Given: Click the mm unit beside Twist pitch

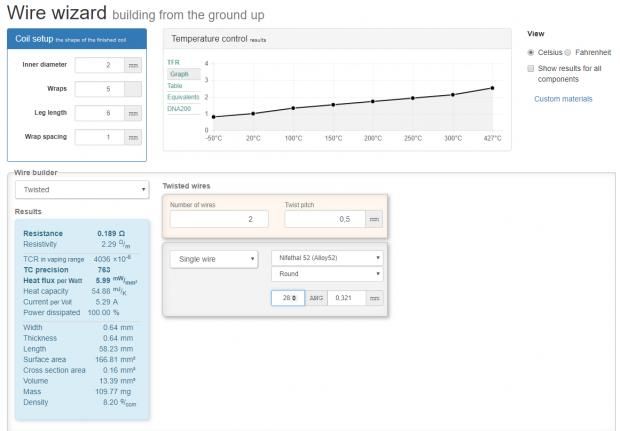Looking at the screenshot, I should click(374, 219).
